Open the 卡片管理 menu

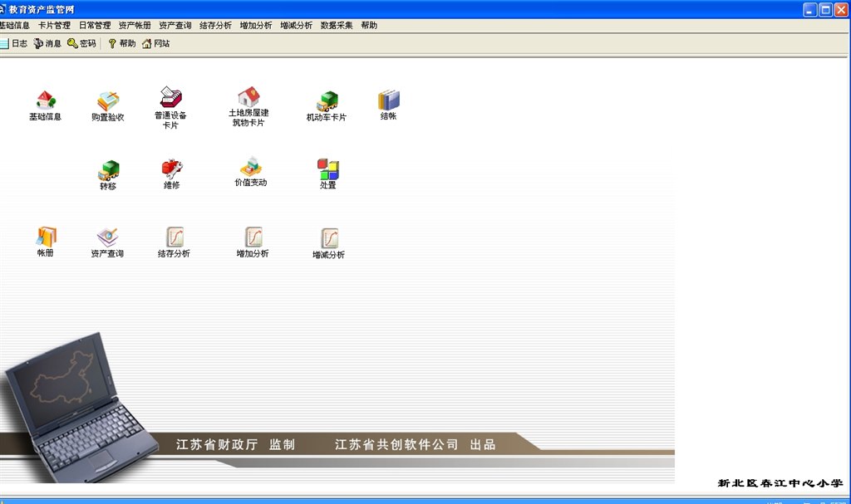tap(54, 26)
